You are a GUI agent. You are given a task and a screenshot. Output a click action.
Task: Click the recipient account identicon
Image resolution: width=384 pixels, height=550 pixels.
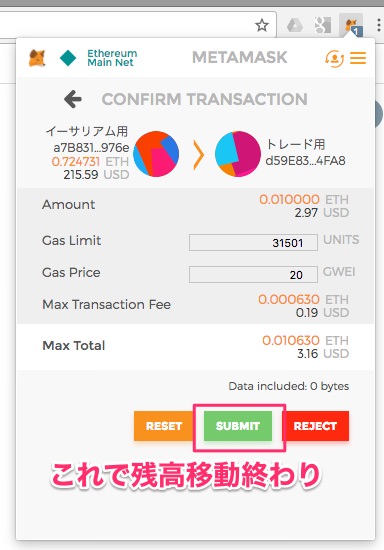point(238,154)
